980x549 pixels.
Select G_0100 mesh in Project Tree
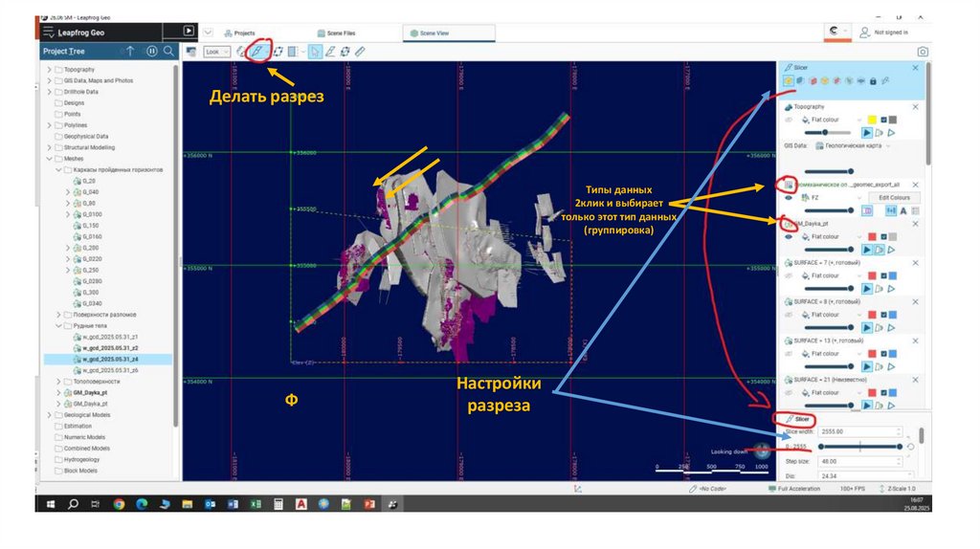91,214
